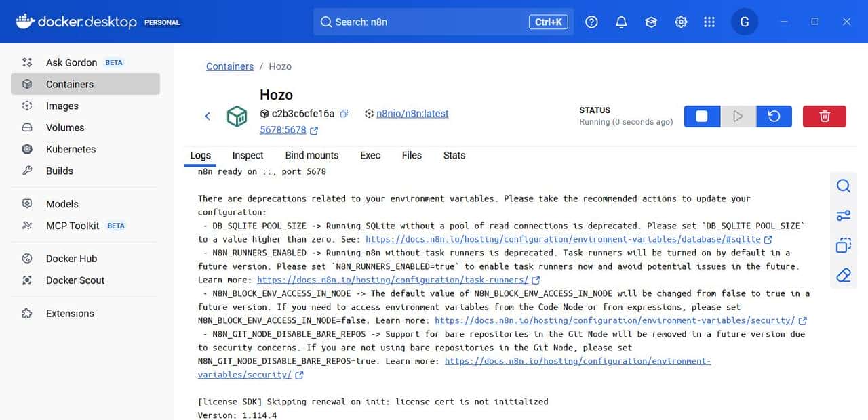Copy logs to clipboard

point(843,245)
